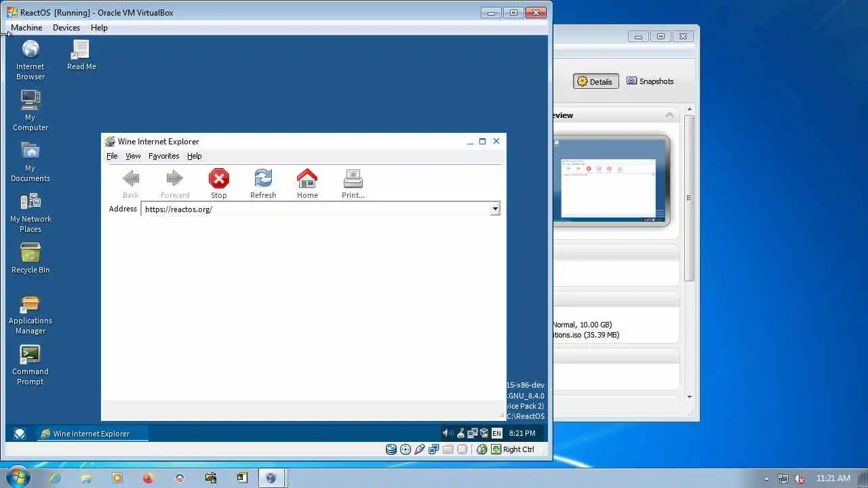Click the EN language indicator in ReactOS tray
The height and width of the screenshot is (488, 868).
pyautogui.click(x=497, y=433)
